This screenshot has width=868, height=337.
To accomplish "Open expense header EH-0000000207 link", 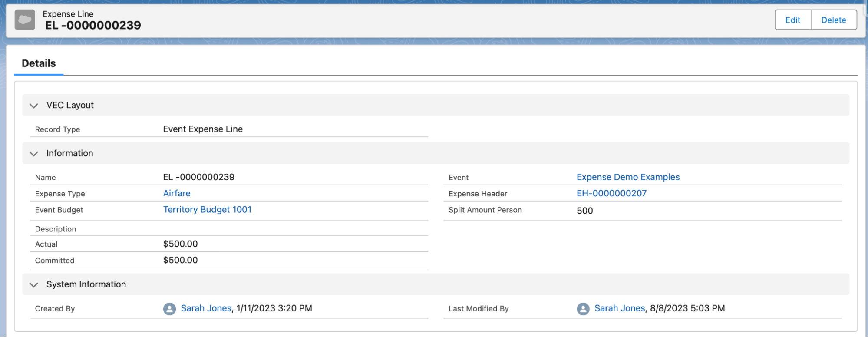I will pos(611,193).
